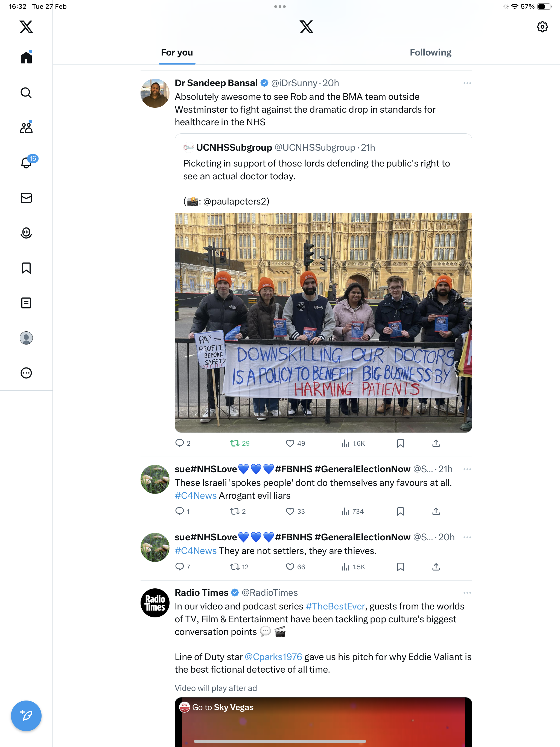The image size is (560, 747).
Task: Click the video progress bar in Sky Vegas ad
Action: pyautogui.click(x=280, y=741)
